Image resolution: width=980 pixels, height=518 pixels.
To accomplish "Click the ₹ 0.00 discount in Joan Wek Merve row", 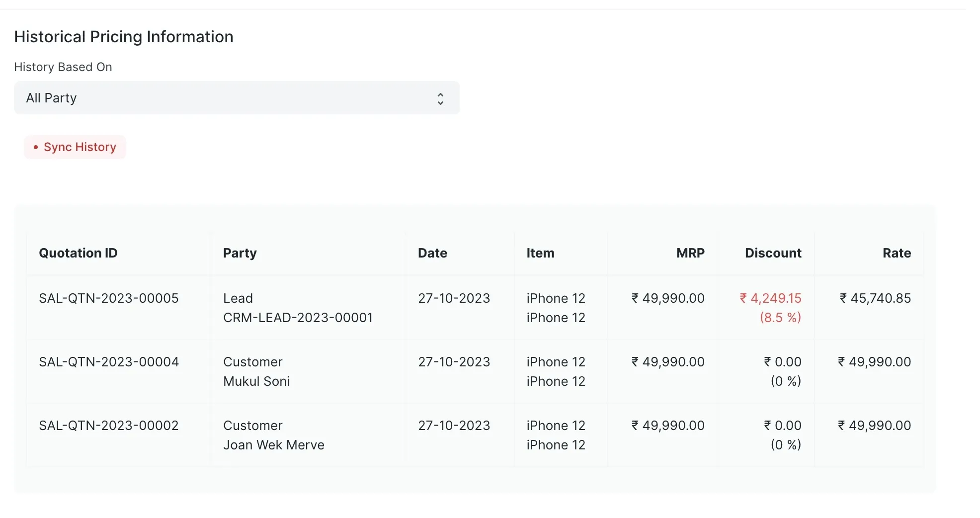I will pos(783,426).
